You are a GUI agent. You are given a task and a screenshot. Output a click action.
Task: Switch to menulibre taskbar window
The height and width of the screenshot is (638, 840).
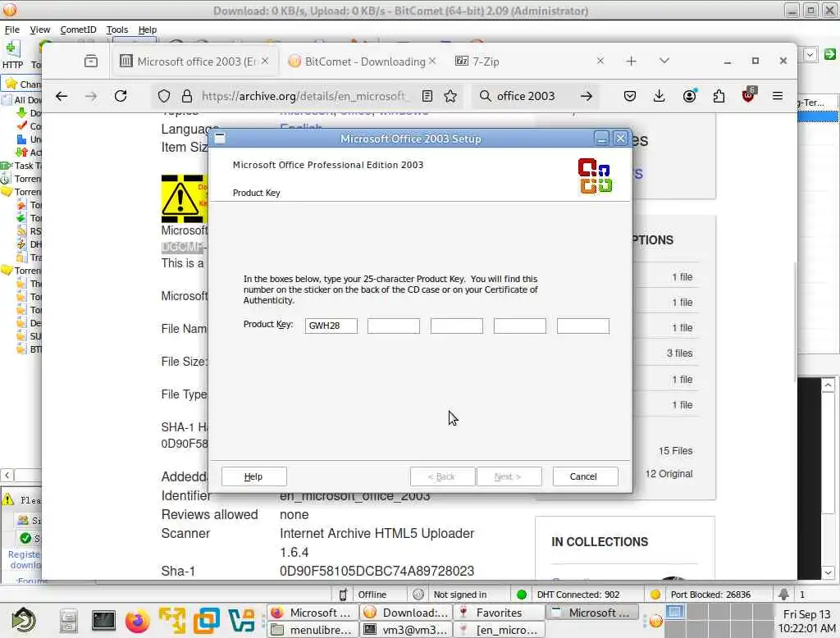pyautogui.click(x=313, y=630)
